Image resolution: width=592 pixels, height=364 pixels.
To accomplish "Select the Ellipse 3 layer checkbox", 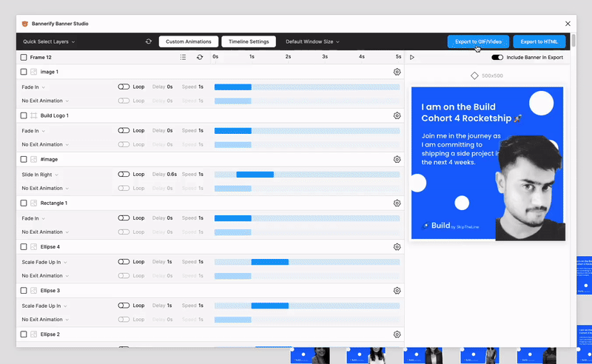I will (24, 291).
